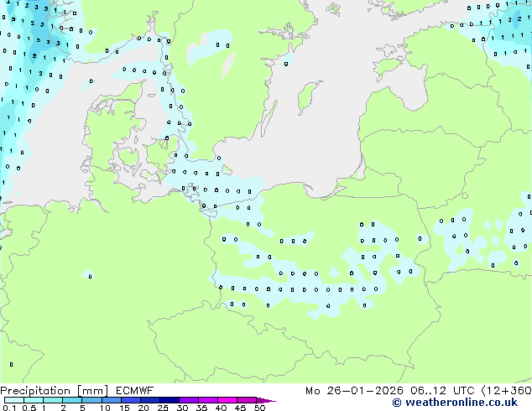Image resolution: width=532 pixels, height=411 pixels.
Task: Click Gotland island on the map
Action: (x=308, y=96)
